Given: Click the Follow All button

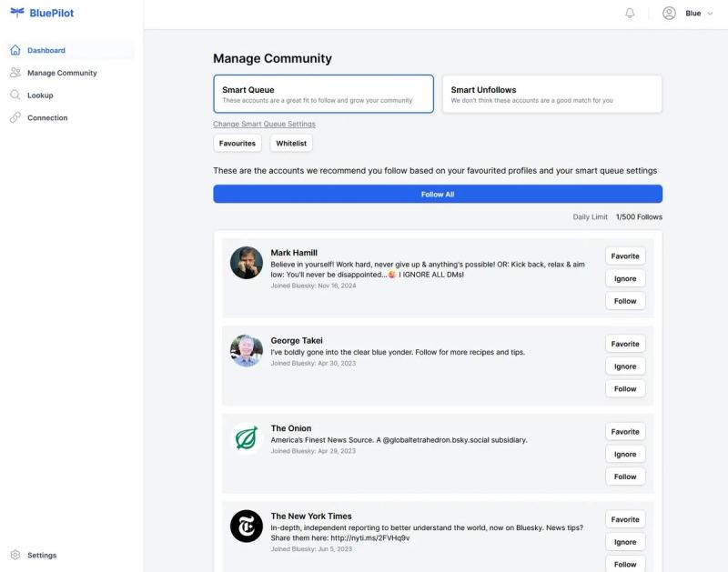Looking at the screenshot, I should tap(438, 194).
